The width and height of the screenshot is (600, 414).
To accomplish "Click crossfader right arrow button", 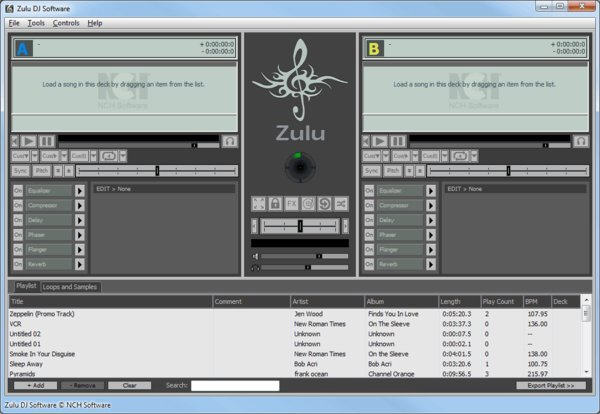I will tap(345, 226).
